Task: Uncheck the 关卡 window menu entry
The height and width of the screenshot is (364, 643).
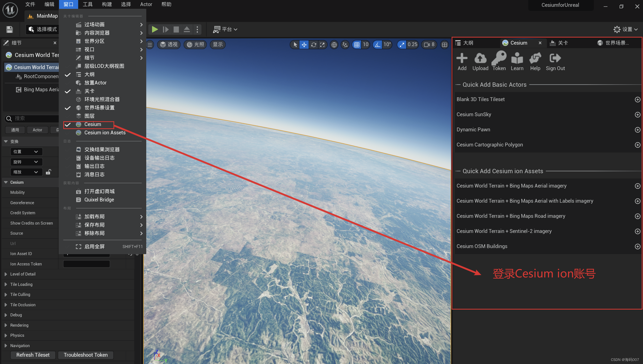Action: pos(103,91)
